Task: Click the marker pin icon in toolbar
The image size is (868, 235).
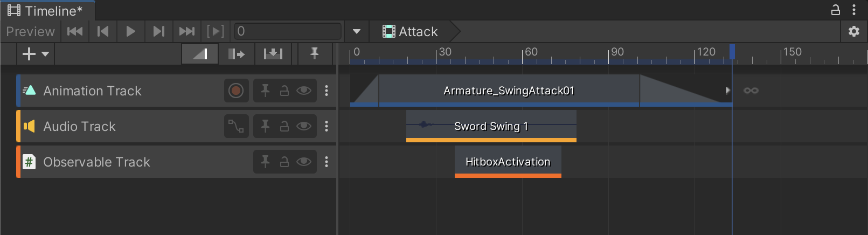Action: click(314, 54)
